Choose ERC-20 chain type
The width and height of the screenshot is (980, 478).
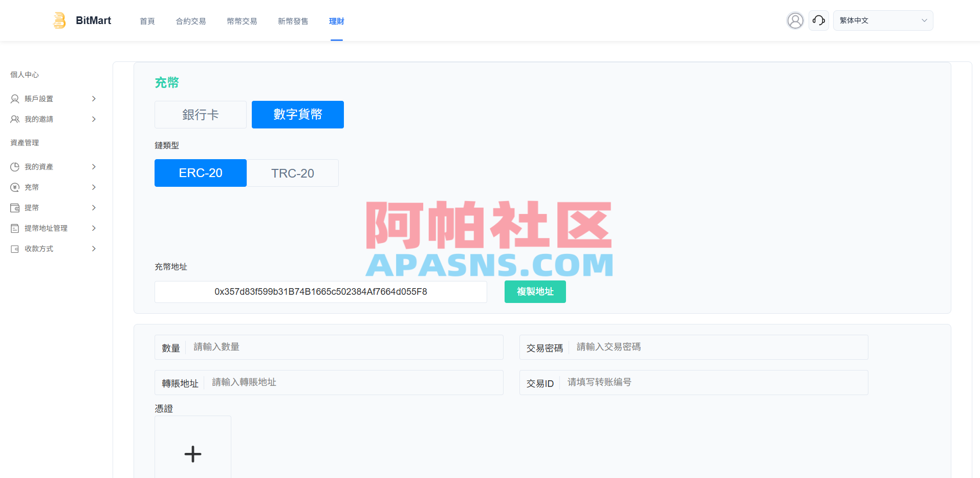tap(201, 173)
